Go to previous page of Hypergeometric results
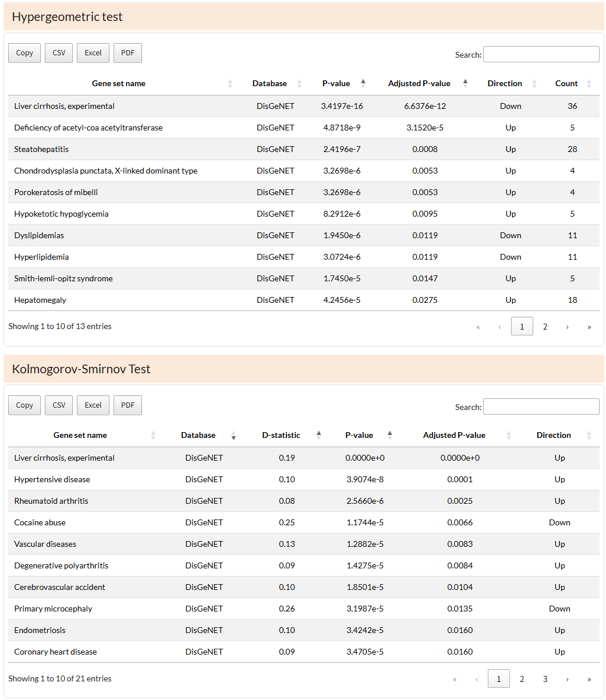 [x=499, y=327]
